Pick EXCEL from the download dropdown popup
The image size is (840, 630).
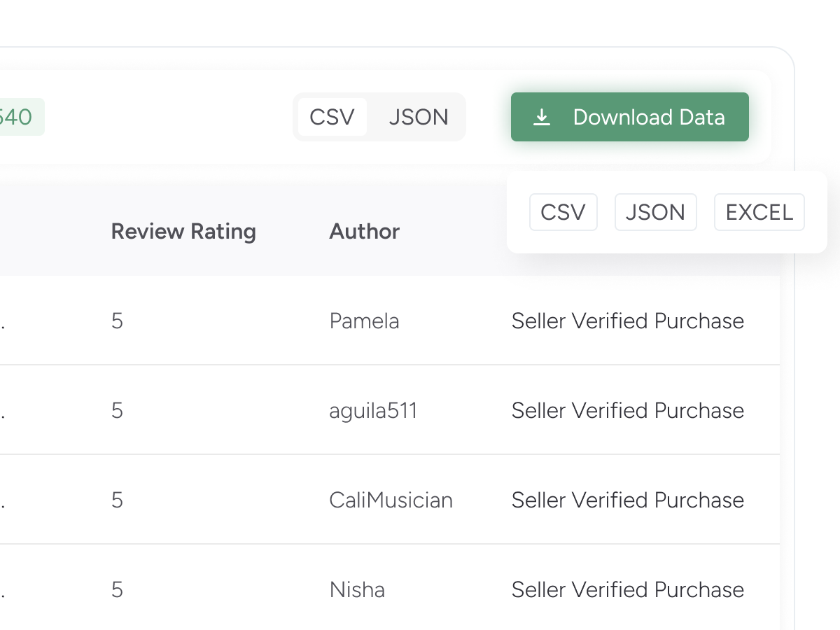(759, 212)
